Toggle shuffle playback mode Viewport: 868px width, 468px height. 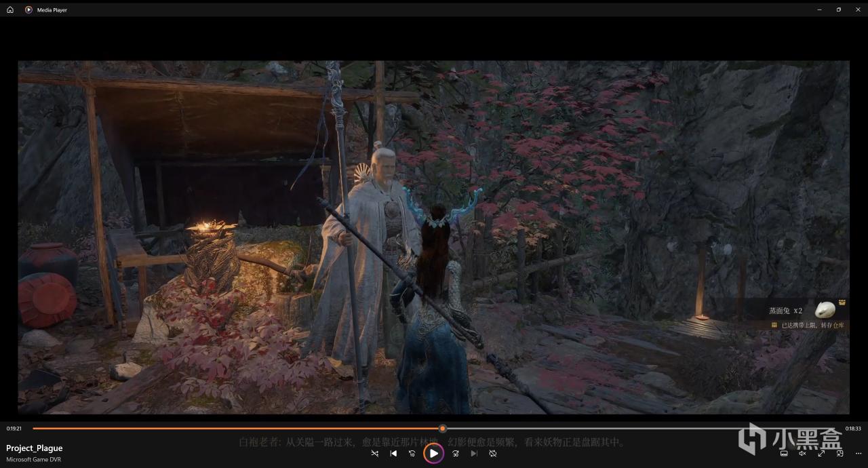(x=375, y=453)
